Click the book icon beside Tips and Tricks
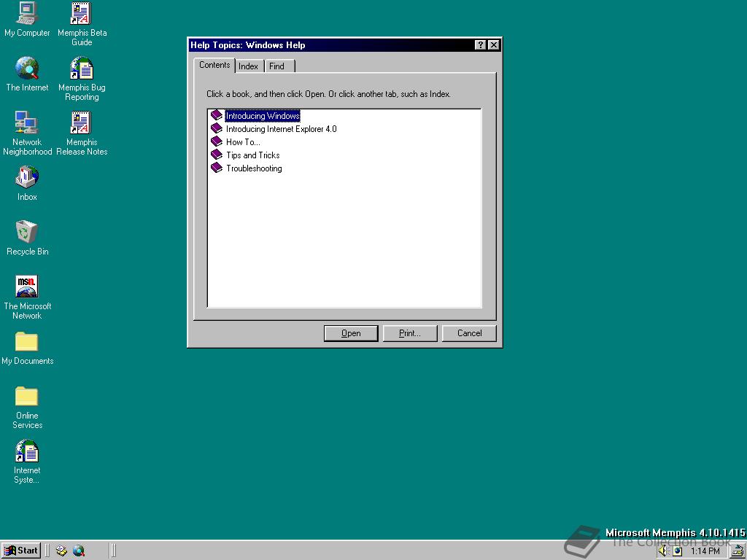The width and height of the screenshot is (747, 560). 217,155
